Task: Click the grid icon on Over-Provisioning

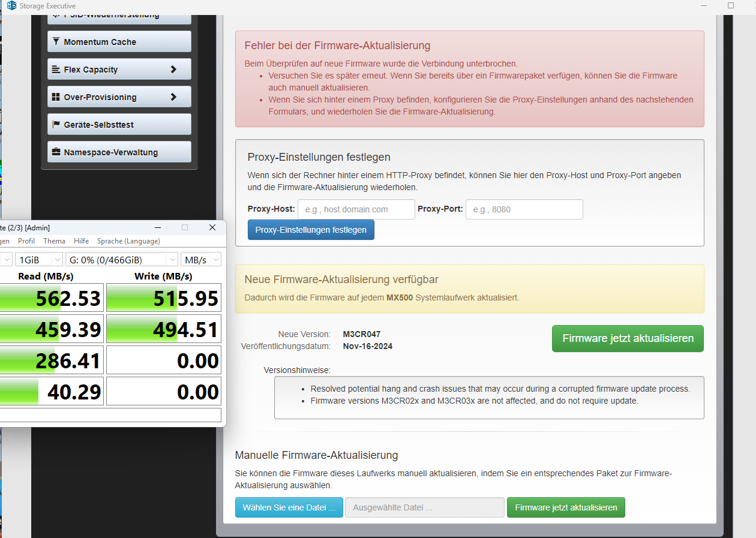Action: pyautogui.click(x=56, y=97)
